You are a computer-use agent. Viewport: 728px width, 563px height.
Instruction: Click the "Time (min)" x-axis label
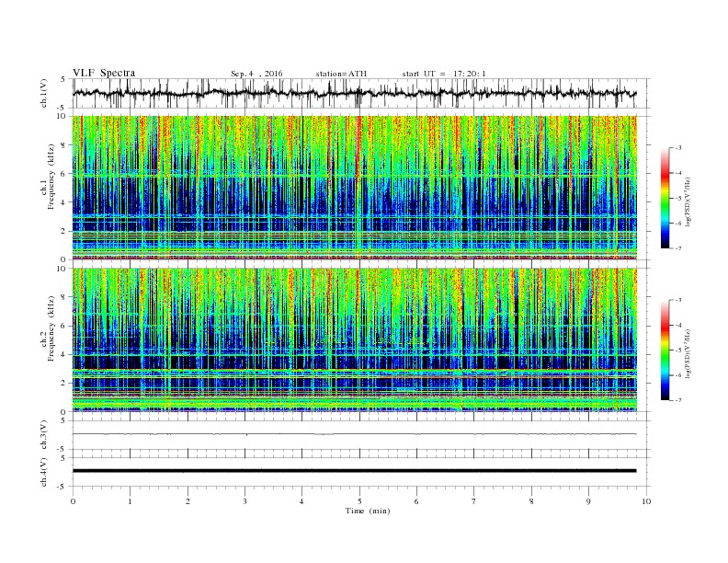tap(368, 511)
